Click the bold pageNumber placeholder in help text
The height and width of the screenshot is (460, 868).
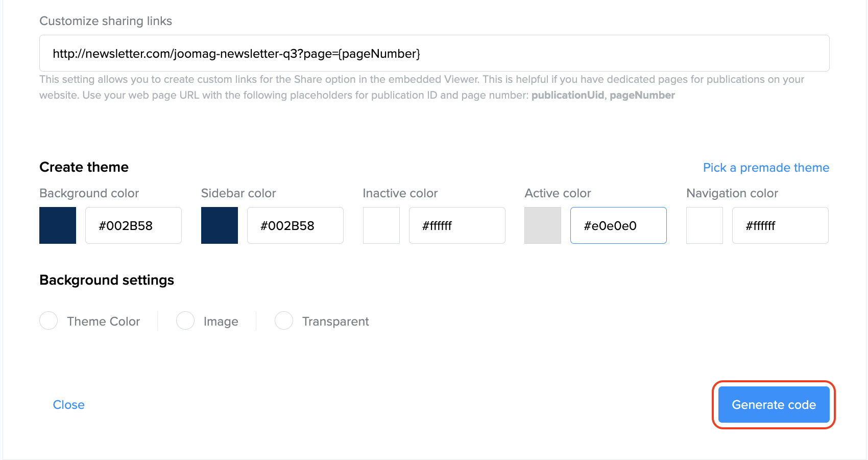(x=642, y=96)
